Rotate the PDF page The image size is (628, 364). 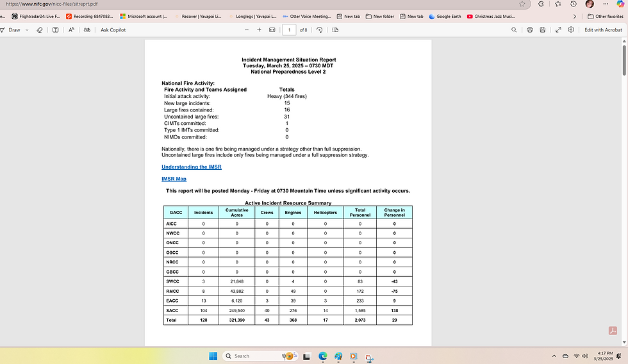[x=319, y=30]
